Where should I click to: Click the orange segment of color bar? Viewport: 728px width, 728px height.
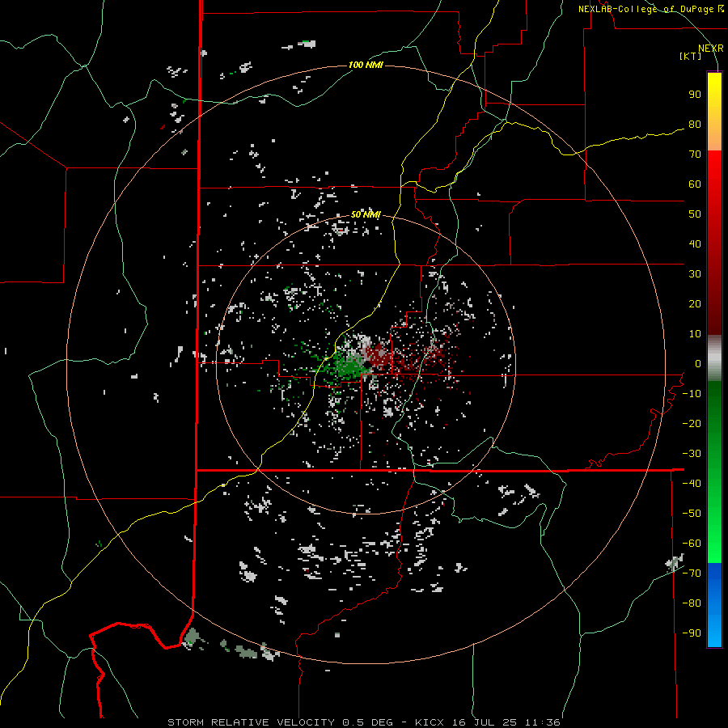[714, 137]
